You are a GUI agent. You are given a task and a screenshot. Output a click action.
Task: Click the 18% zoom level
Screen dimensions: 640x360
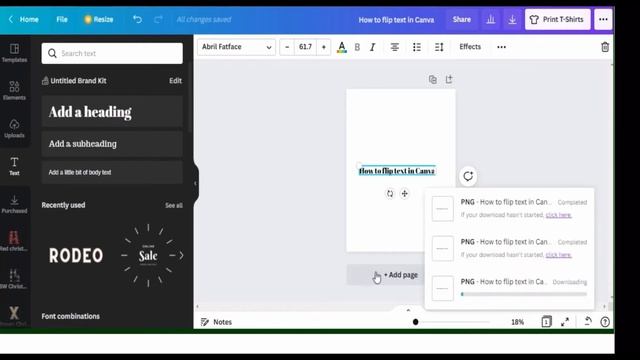coord(518,322)
